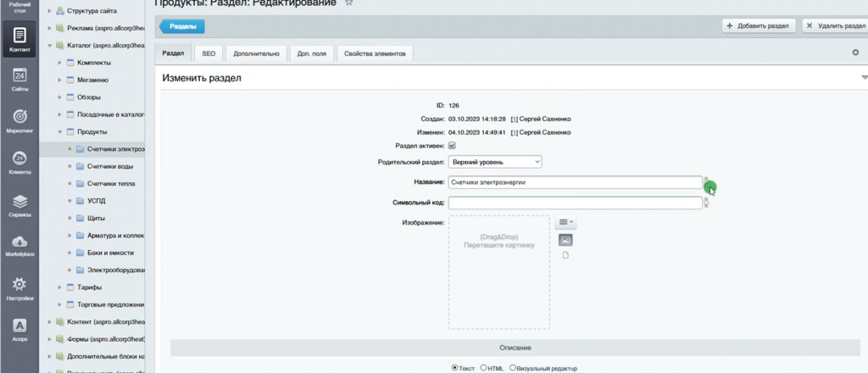Open creator user link [1]
868x373 pixels.
(515, 119)
